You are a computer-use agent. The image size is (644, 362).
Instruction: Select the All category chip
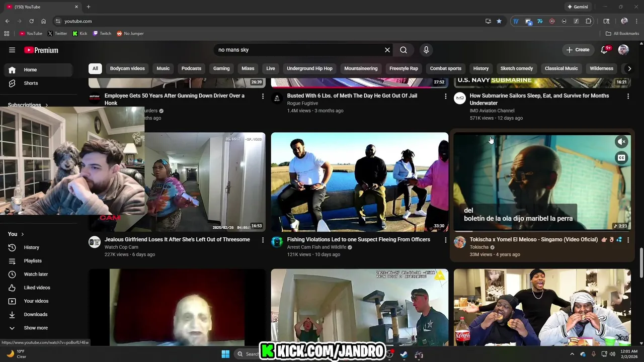(95, 68)
